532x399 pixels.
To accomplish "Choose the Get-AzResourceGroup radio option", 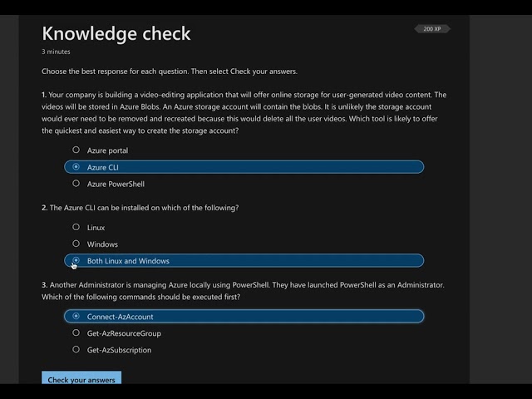I will click(76, 332).
